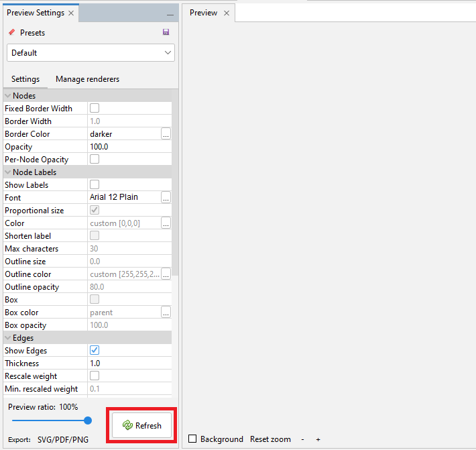This screenshot has width=476, height=450.
Task: Close the Preview tab
Action: pyautogui.click(x=227, y=13)
